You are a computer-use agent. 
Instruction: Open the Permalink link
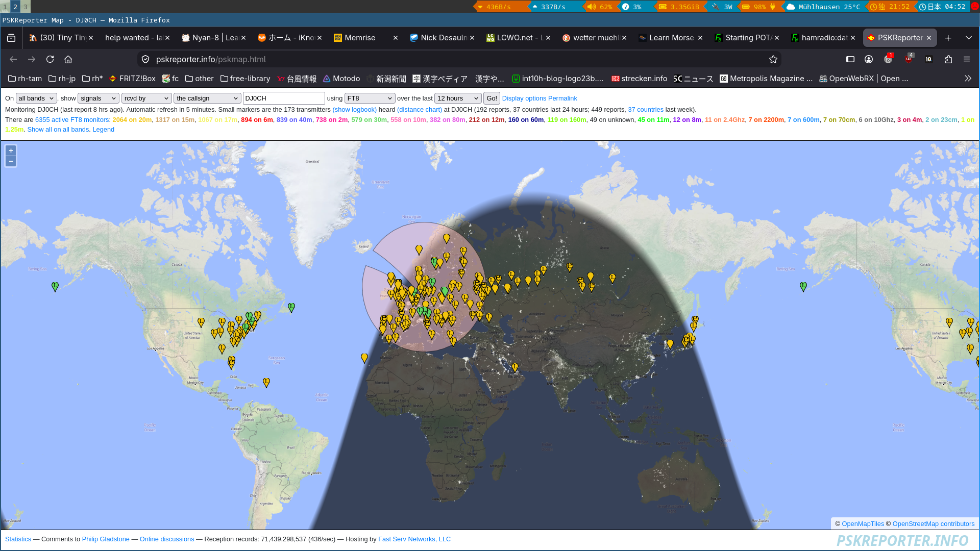pyautogui.click(x=562, y=98)
